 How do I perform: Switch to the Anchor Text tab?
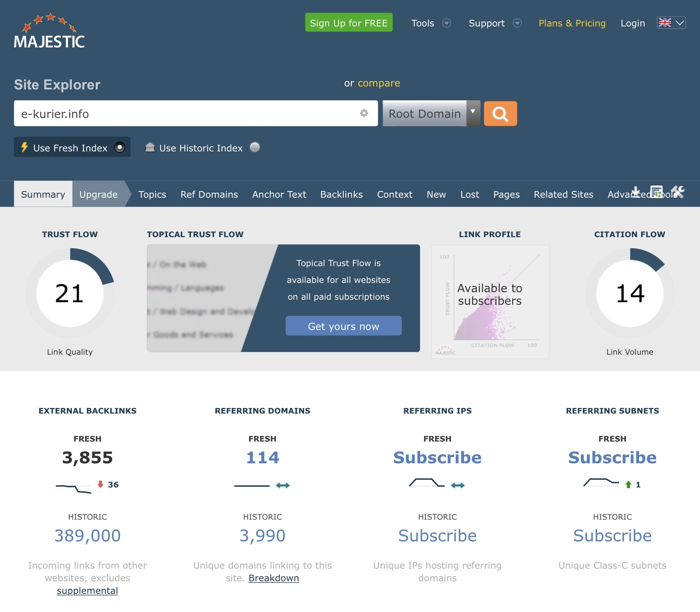click(279, 194)
